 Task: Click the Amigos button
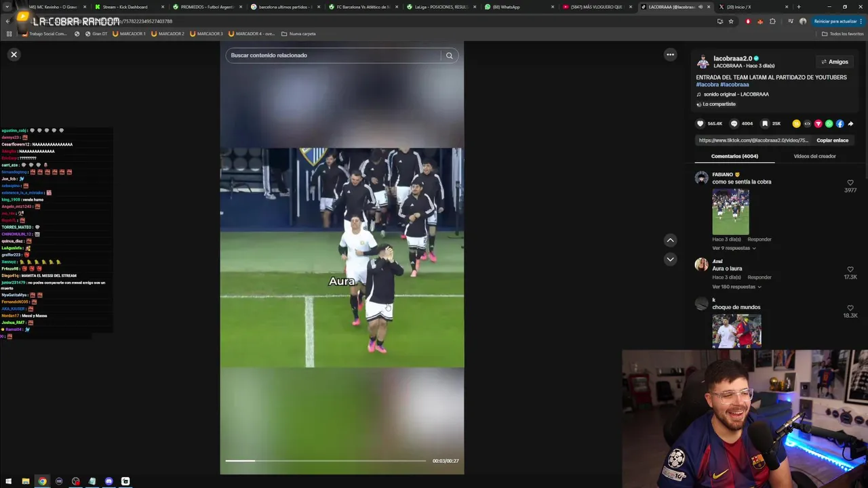(x=834, y=62)
